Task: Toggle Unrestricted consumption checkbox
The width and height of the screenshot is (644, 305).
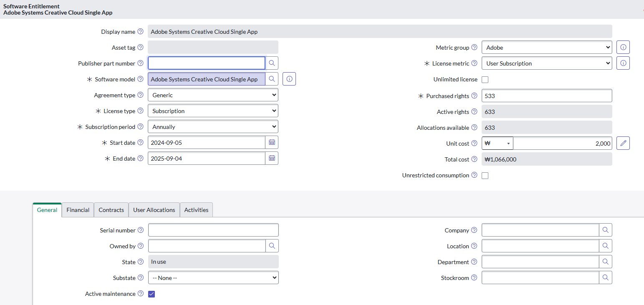Action: [x=485, y=176]
